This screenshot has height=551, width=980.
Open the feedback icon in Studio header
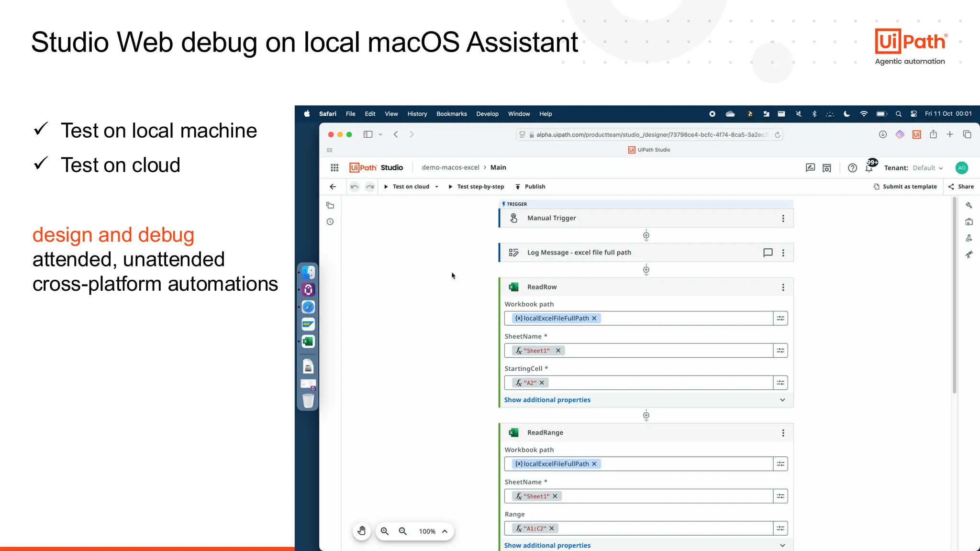click(810, 168)
